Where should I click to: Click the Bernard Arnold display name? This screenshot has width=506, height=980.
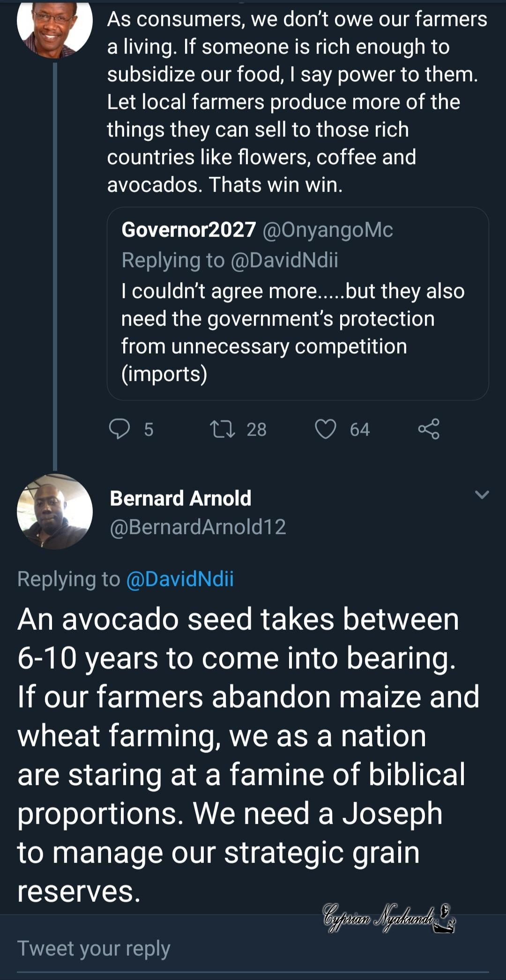tap(180, 498)
